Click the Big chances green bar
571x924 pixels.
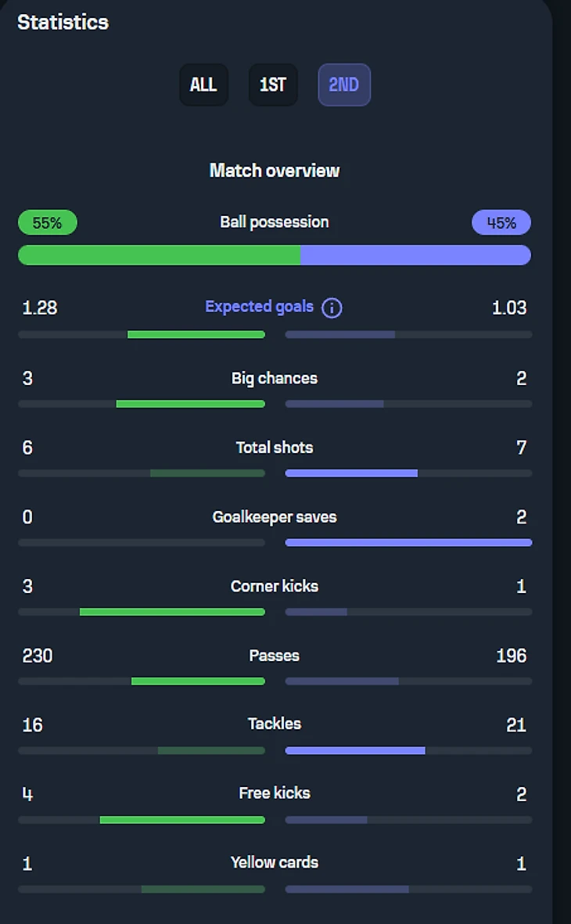[190, 404]
